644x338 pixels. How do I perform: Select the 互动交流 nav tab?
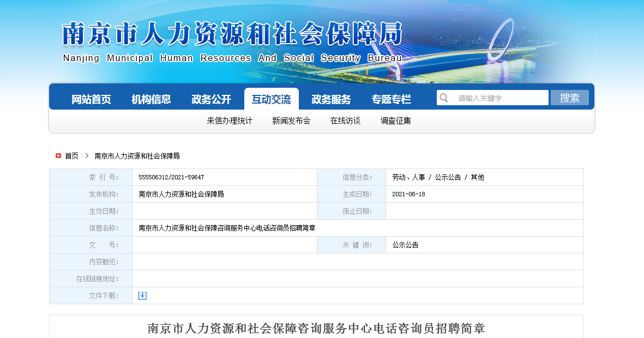click(x=271, y=99)
